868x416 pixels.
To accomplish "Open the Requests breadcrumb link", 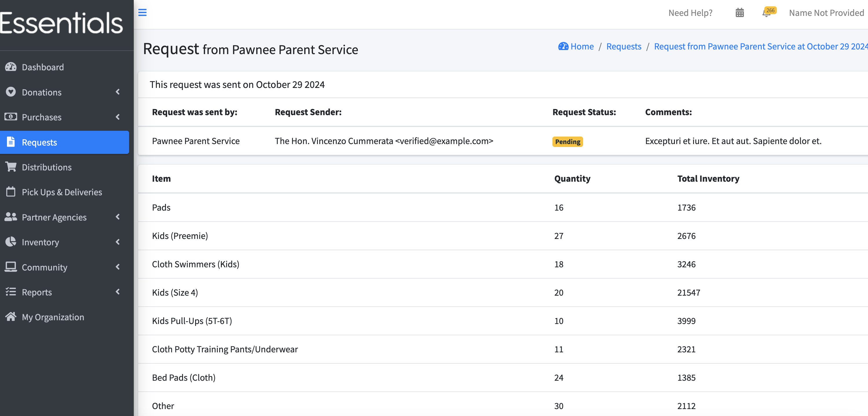I will click(624, 47).
